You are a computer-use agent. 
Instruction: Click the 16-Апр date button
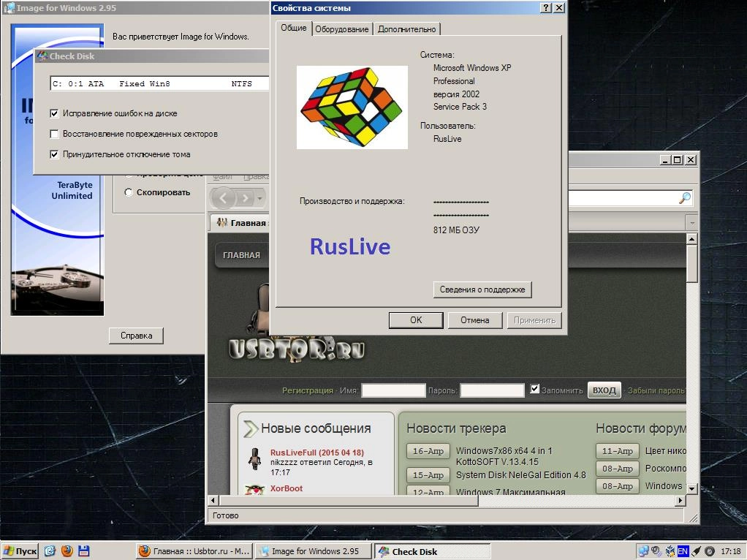click(x=428, y=451)
